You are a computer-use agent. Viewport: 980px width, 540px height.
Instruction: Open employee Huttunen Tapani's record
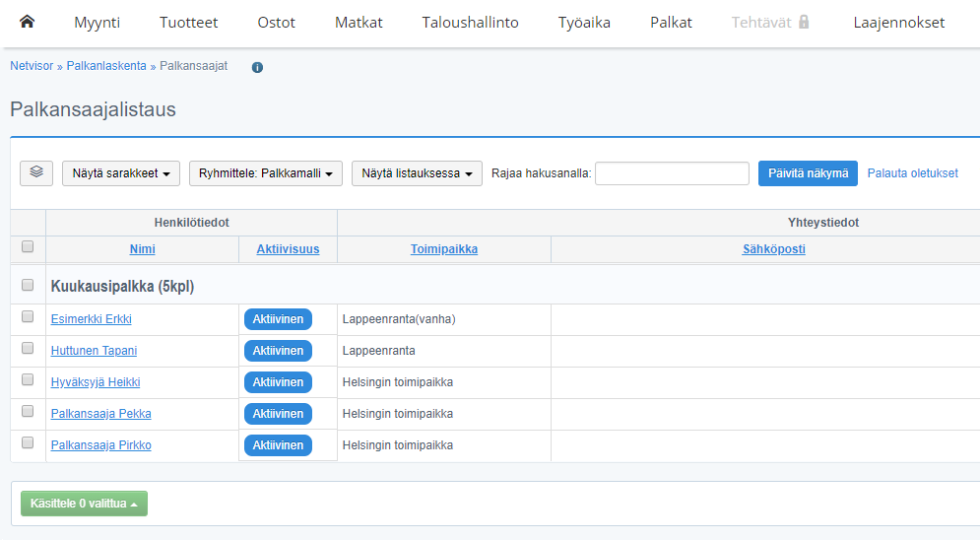pos(94,351)
